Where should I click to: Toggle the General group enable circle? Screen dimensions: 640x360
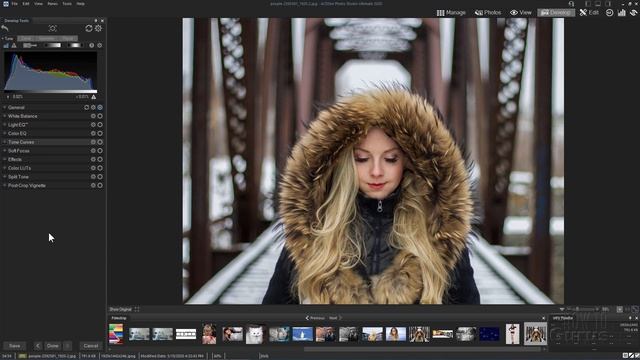(x=100, y=107)
